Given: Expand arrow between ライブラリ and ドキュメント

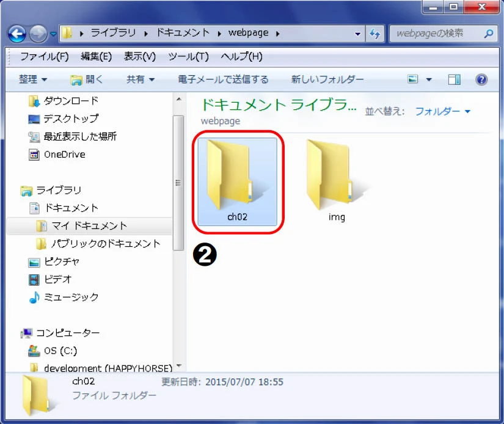Looking at the screenshot, I should 146,34.
